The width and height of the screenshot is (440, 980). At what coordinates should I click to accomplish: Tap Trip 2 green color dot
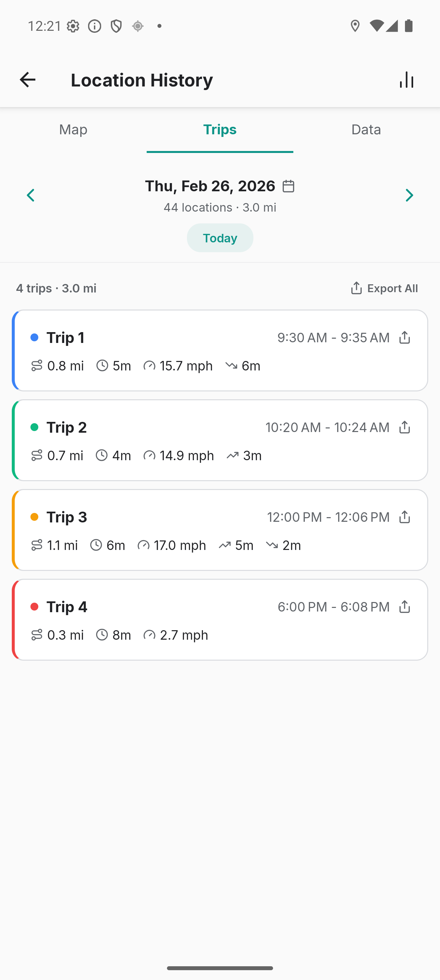pos(35,427)
